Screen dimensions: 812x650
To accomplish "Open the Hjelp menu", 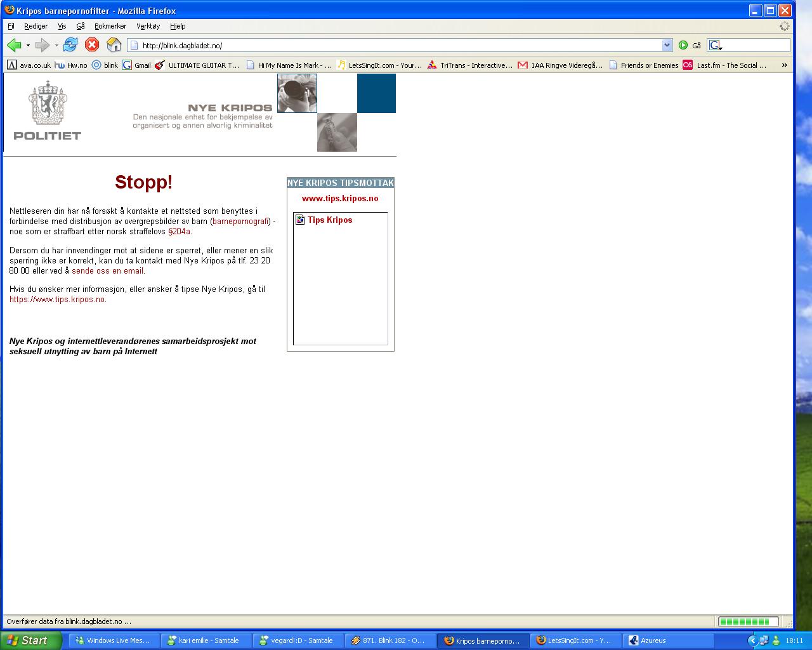I will [178, 26].
